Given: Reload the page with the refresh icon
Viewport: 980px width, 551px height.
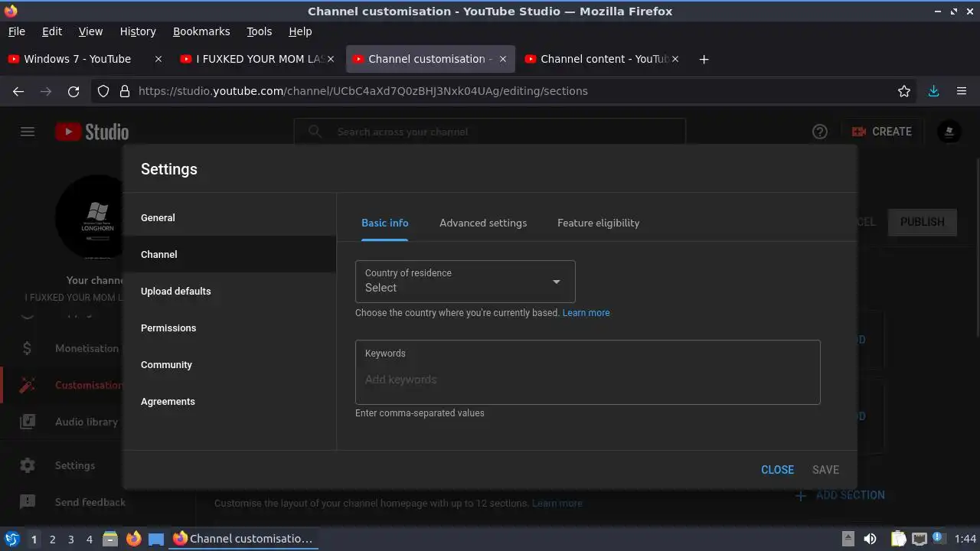Looking at the screenshot, I should 73,91.
